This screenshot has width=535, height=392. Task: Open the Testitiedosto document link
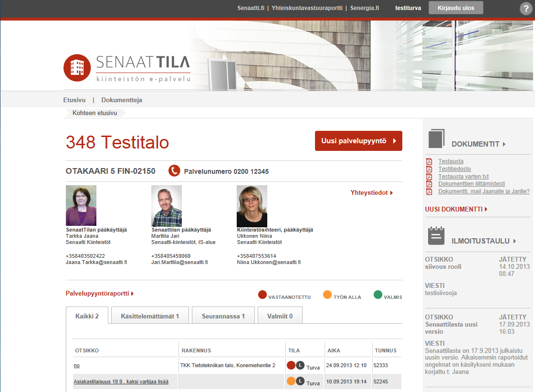454,169
